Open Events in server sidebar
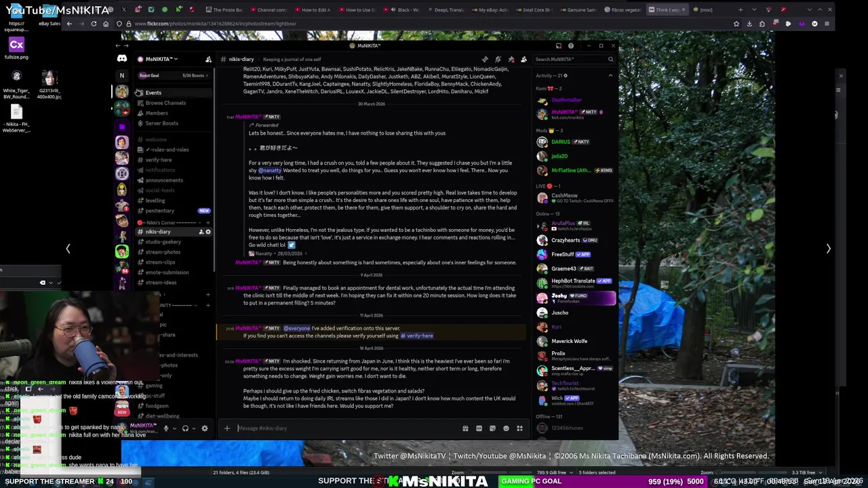868x488 pixels. [174, 93]
